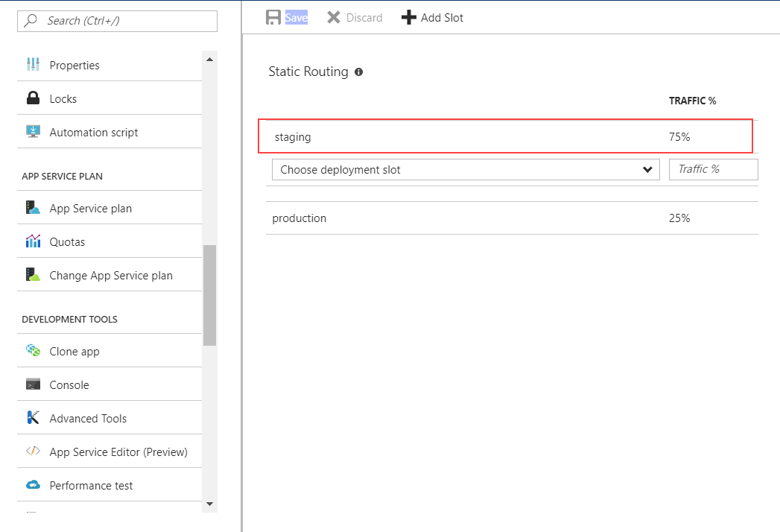Click the Static Routing info icon

tap(359, 72)
